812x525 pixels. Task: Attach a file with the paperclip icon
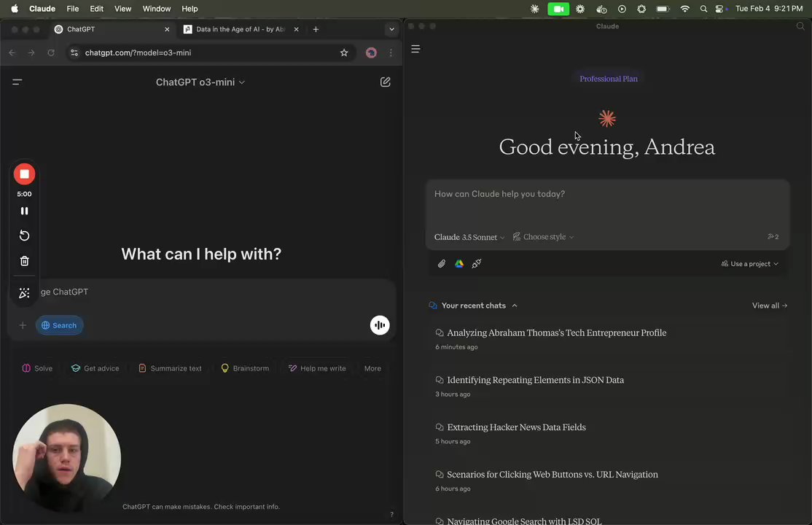(x=441, y=264)
